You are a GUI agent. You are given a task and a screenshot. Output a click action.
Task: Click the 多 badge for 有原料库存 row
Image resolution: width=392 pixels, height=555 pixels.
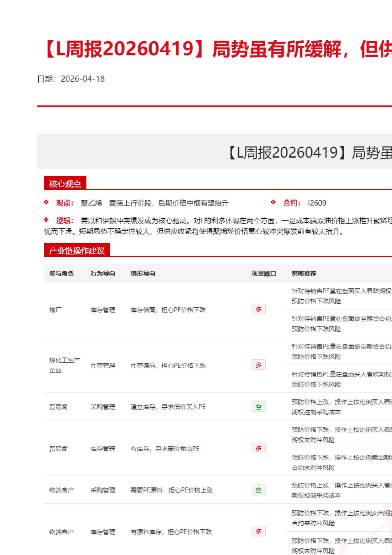tap(258, 531)
